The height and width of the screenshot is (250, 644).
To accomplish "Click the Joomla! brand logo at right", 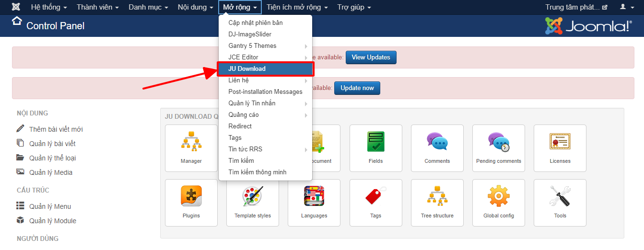I will 588,26.
